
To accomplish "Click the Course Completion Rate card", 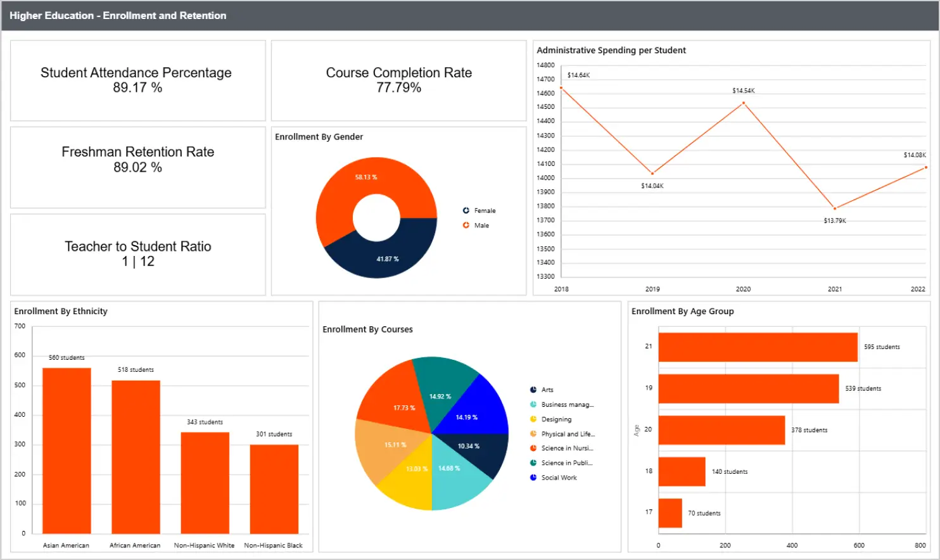I will pyautogui.click(x=398, y=80).
